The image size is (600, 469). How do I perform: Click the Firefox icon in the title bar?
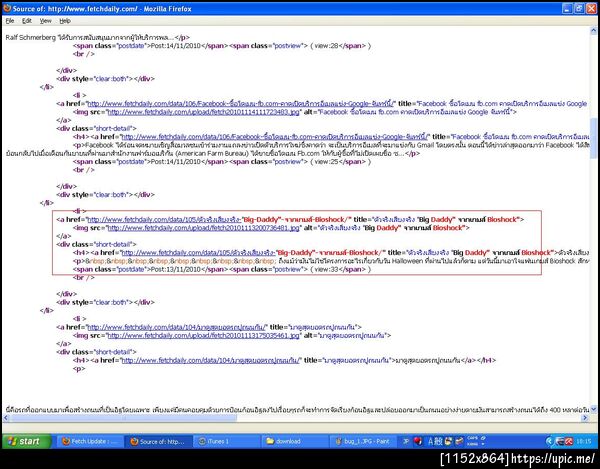[7, 8]
